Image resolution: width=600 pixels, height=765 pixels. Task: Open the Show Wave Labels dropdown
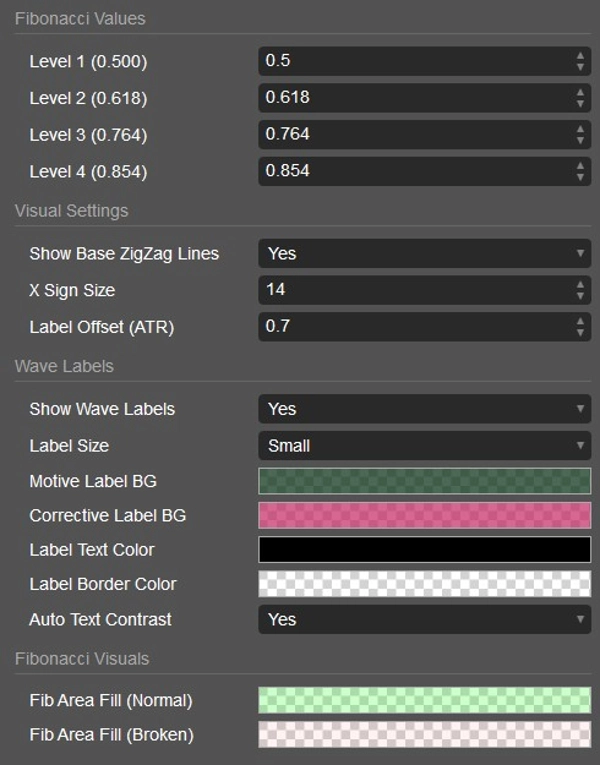coord(424,409)
